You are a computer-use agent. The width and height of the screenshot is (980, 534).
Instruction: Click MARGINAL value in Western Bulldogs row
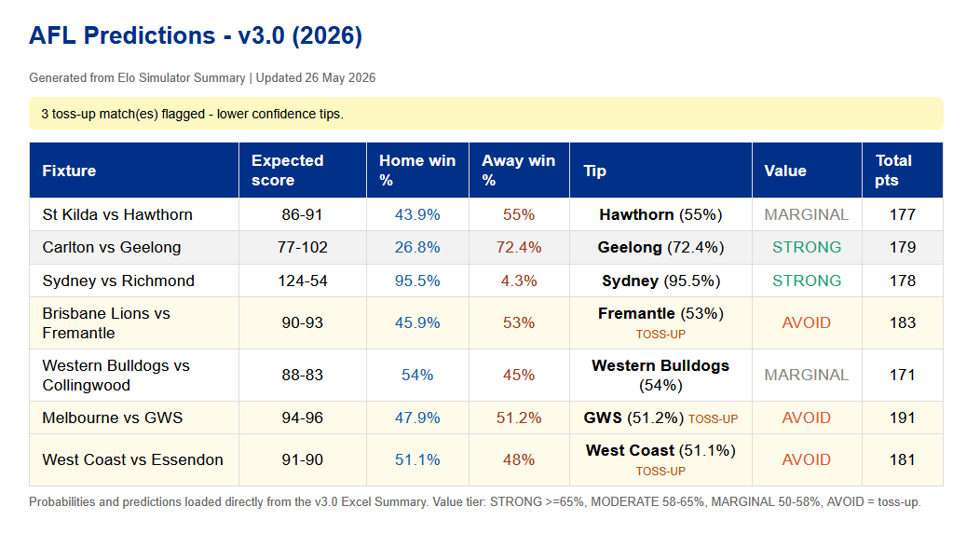click(x=806, y=376)
